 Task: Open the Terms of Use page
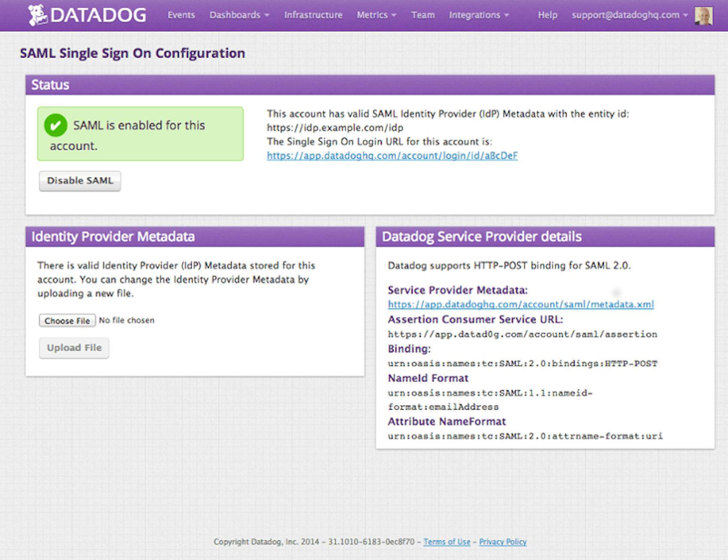[x=447, y=542]
